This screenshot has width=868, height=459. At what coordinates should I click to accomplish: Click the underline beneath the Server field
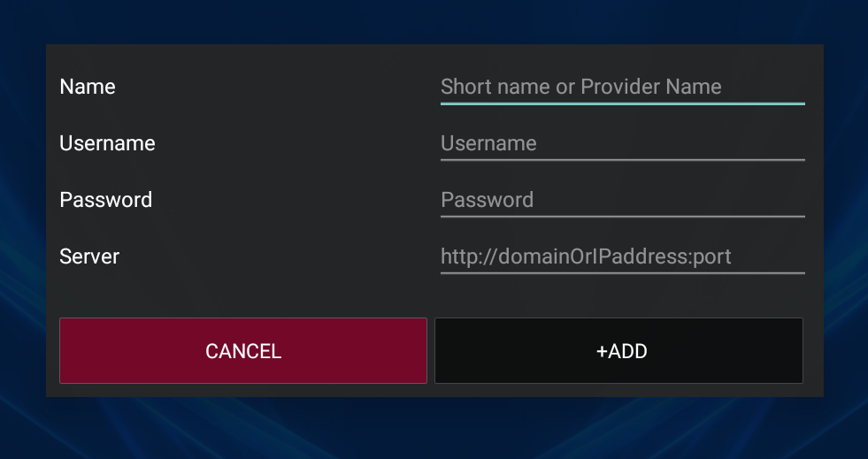[622, 272]
